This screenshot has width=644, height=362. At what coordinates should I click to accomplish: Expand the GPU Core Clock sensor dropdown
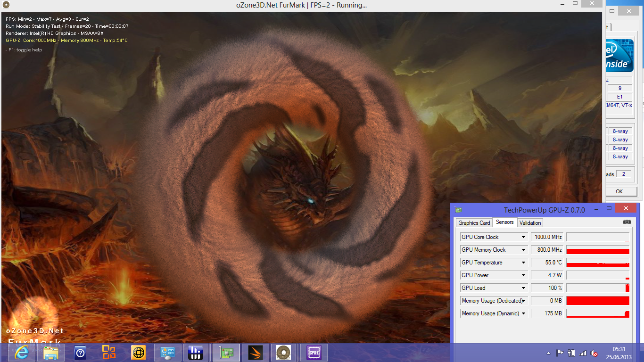click(x=523, y=237)
